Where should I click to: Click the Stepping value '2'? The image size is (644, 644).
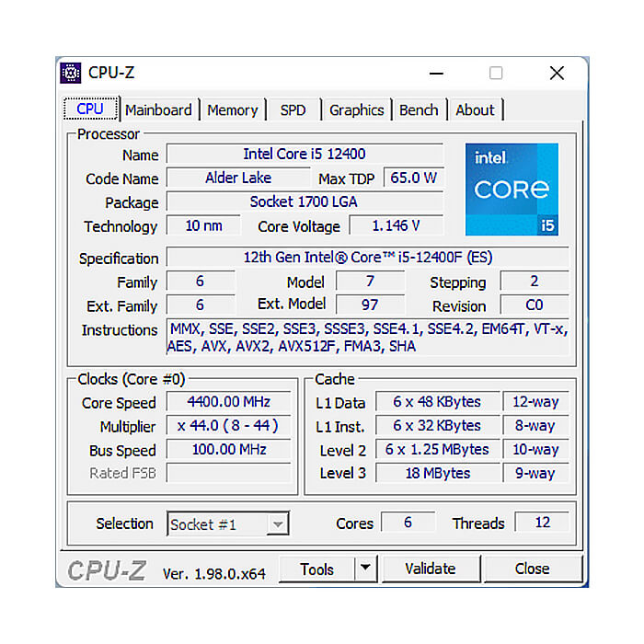(x=535, y=282)
